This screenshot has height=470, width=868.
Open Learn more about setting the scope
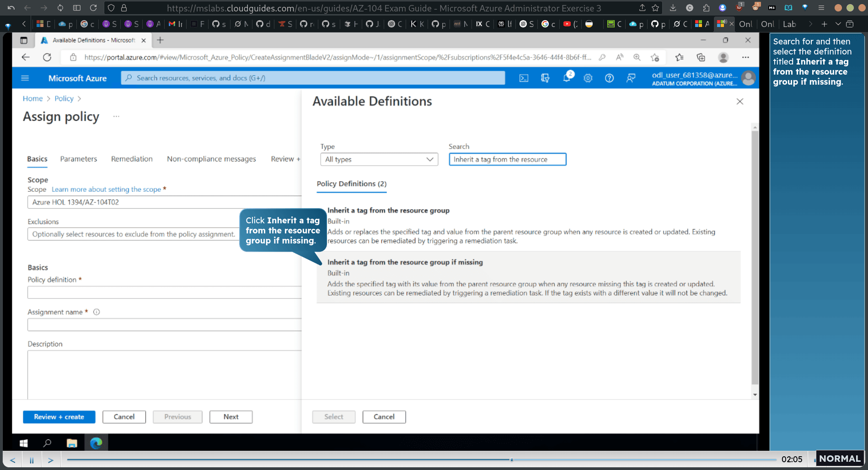(x=106, y=189)
